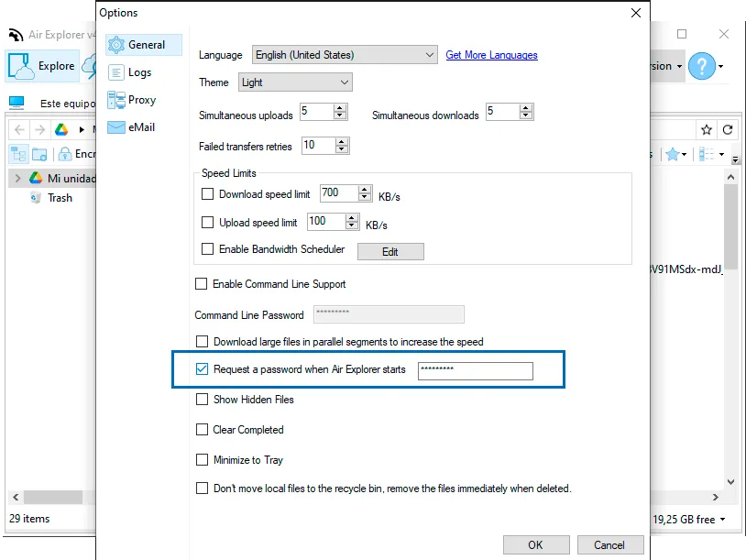Follow the Get More Languages link

coord(491,55)
